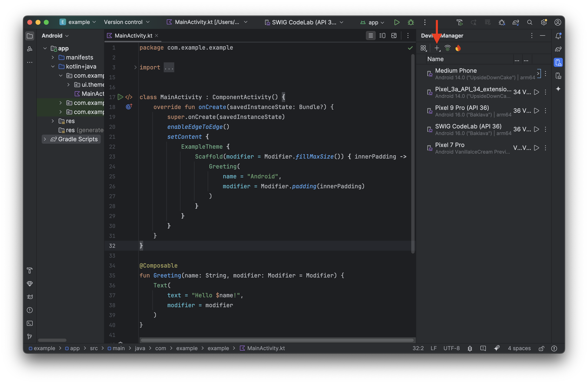This screenshot has height=384, width=588.
Task: Click UTF-8 encoding in the status bar
Action: pos(451,348)
